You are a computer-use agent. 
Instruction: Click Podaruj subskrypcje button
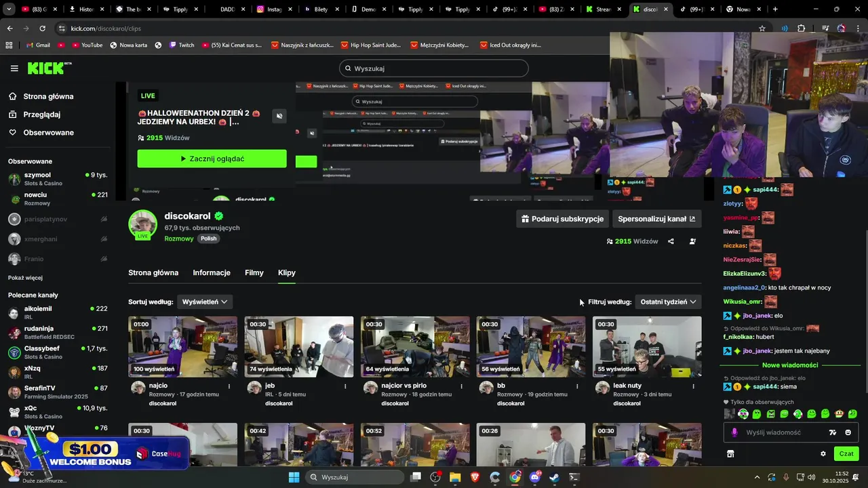click(x=562, y=219)
